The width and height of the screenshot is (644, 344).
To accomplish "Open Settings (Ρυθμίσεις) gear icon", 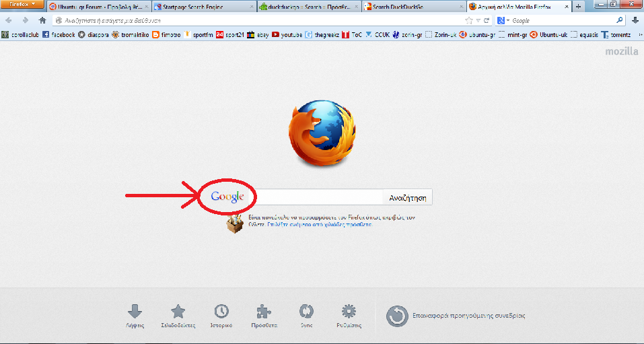I will 348,312.
